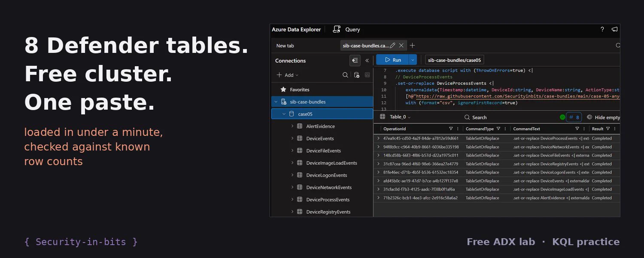This screenshot has height=258, width=644.
Task: Filter the CommandText column
Action: [x=577, y=129]
